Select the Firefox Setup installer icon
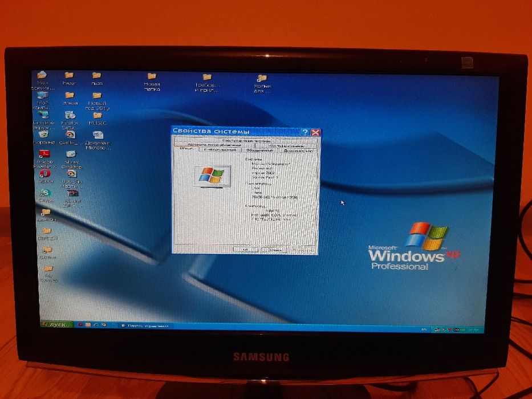The height and width of the screenshot is (399, 532). [x=70, y=120]
